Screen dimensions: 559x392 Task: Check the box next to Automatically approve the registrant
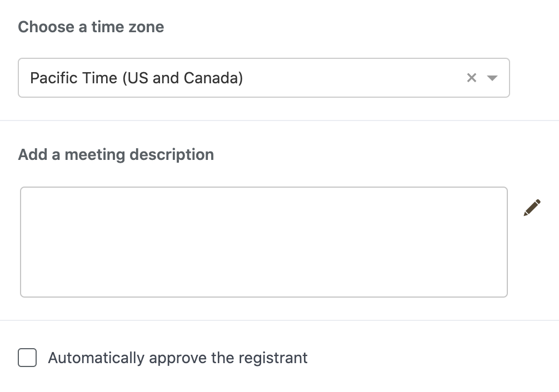click(x=27, y=358)
